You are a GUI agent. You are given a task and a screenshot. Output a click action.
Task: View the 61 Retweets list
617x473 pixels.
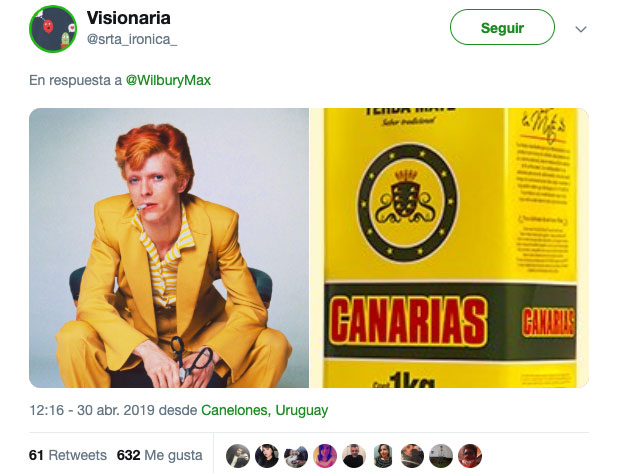68,455
